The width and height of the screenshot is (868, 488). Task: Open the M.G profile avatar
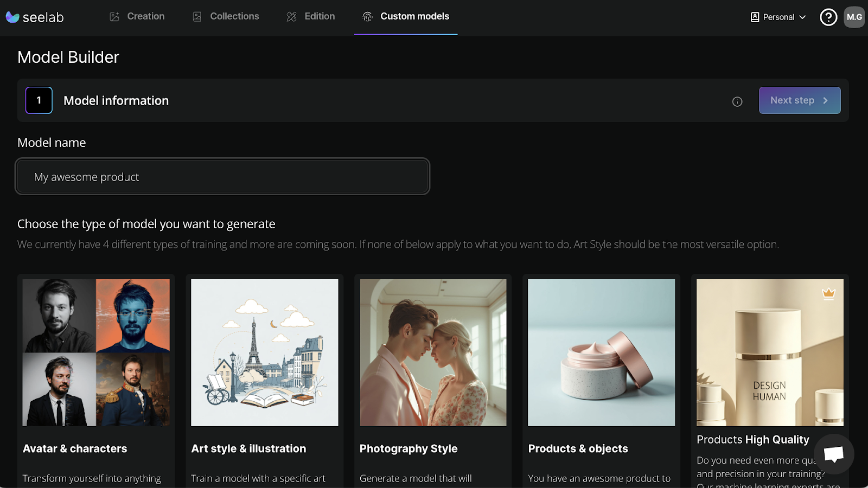point(854,17)
